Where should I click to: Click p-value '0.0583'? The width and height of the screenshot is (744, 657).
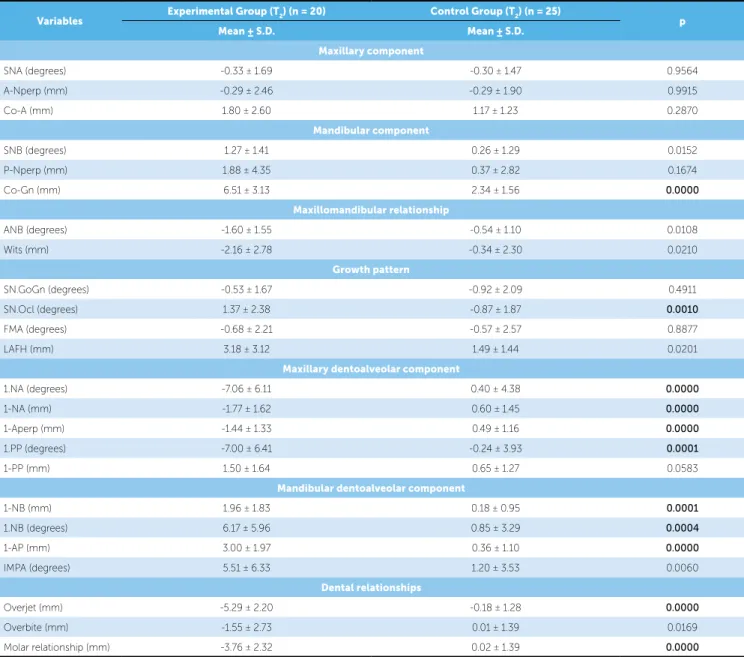coord(682,468)
